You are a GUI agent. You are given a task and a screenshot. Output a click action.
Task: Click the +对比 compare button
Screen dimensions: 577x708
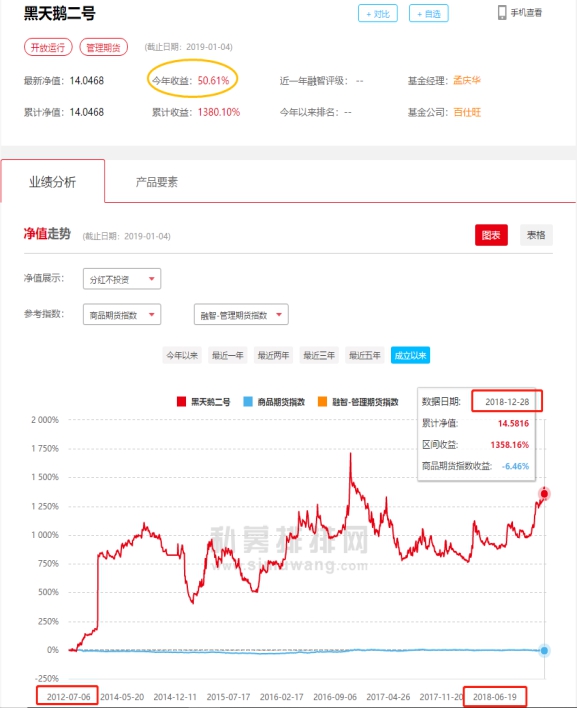point(378,14)
